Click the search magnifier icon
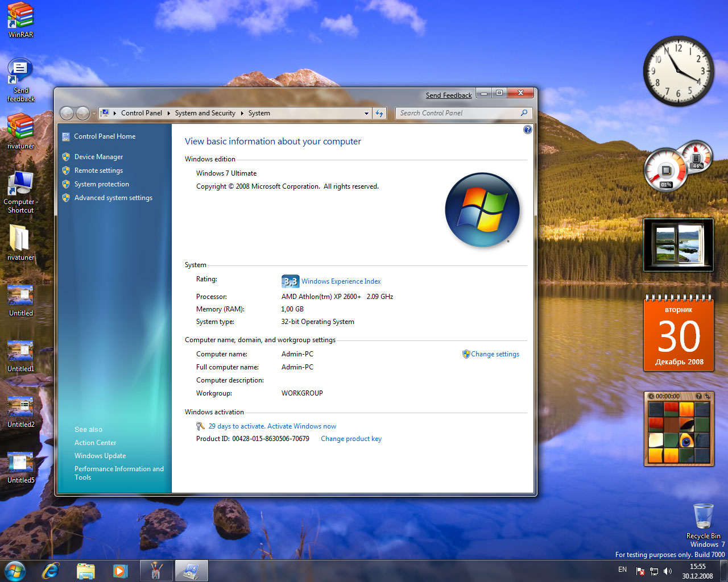 click(x=524, y=113)
